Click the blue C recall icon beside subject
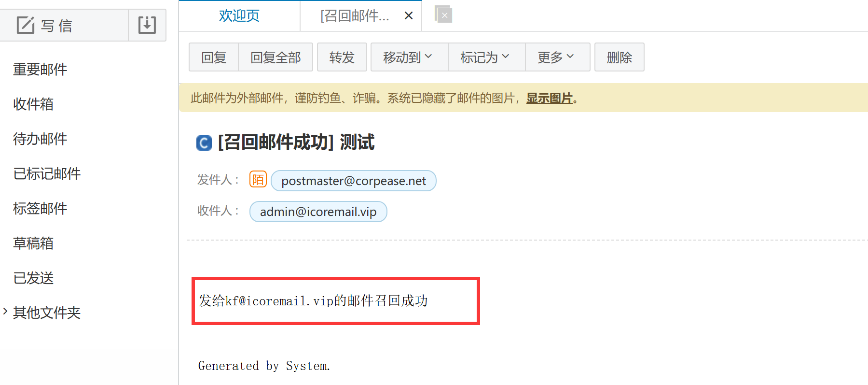The width and height of the screenshot is (868, 385). pos(204,143)
